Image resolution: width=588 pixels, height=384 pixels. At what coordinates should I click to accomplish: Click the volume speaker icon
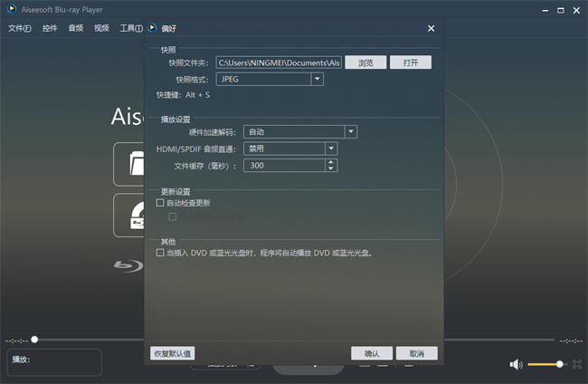[516, 364]
